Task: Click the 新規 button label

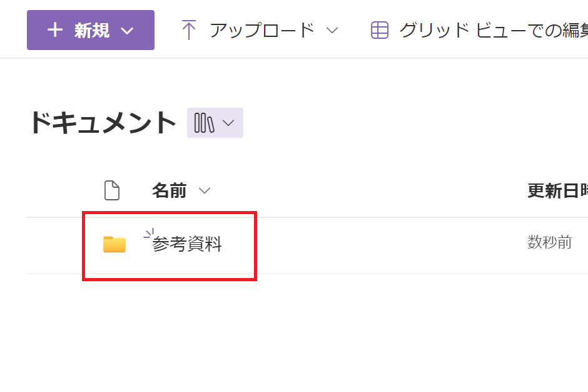Action: [x=92, y=30]
